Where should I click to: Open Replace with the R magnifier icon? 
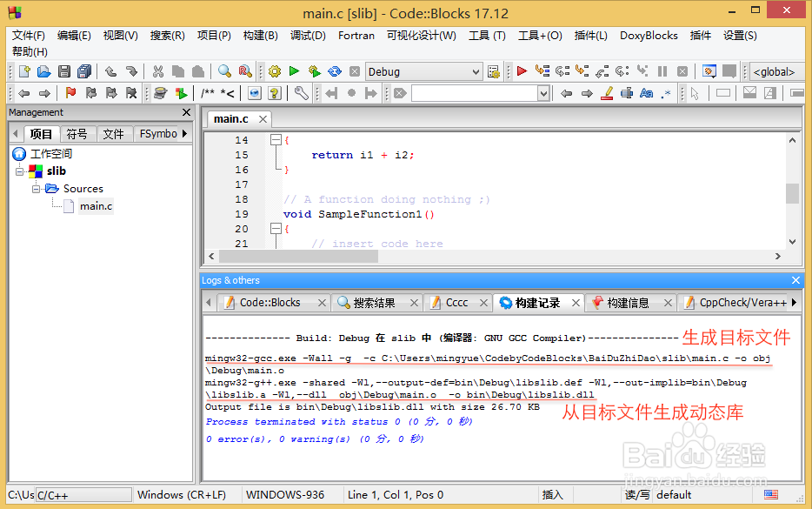245,71
